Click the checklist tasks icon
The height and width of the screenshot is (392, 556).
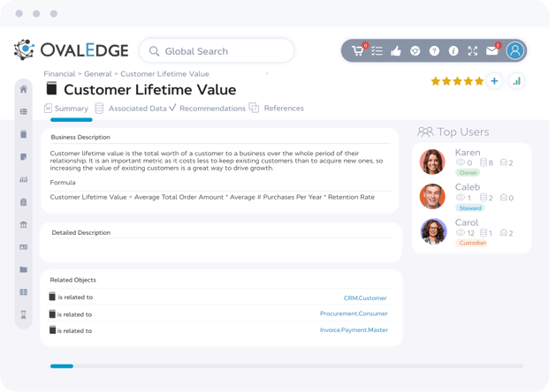377,51
